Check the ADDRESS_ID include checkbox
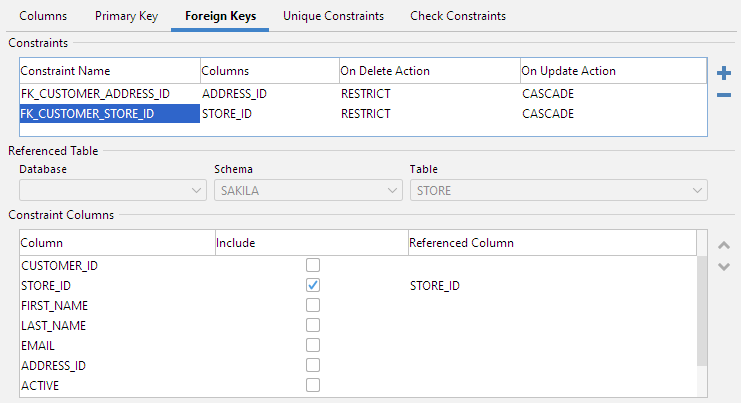Image resolution: width=741 pixels, height=403 pixels. (313, 366)
